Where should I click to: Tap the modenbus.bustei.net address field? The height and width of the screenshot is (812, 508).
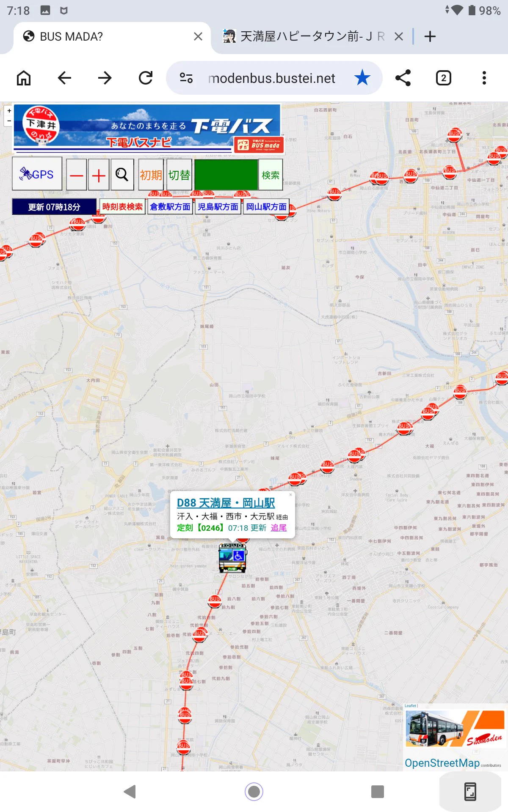(x=272, y=78)
